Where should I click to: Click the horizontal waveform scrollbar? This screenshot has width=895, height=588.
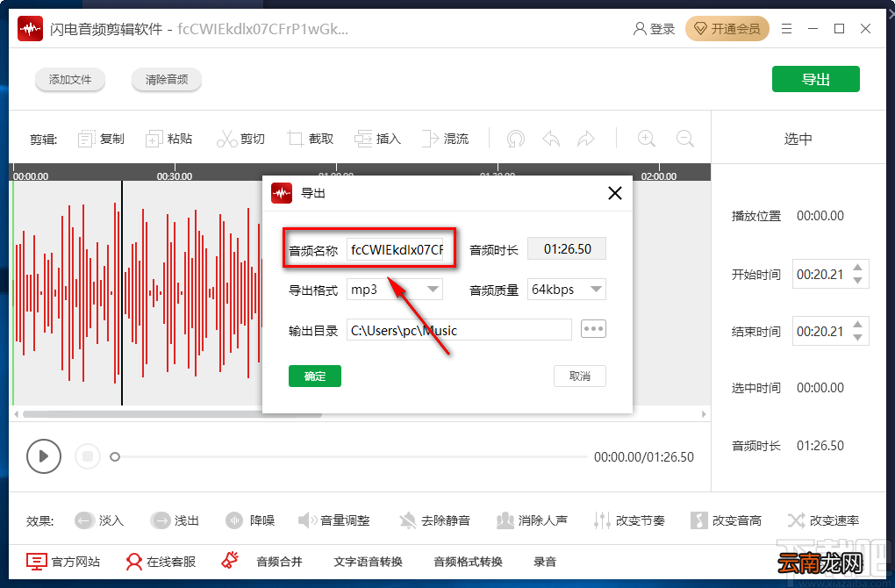(172, 414)
